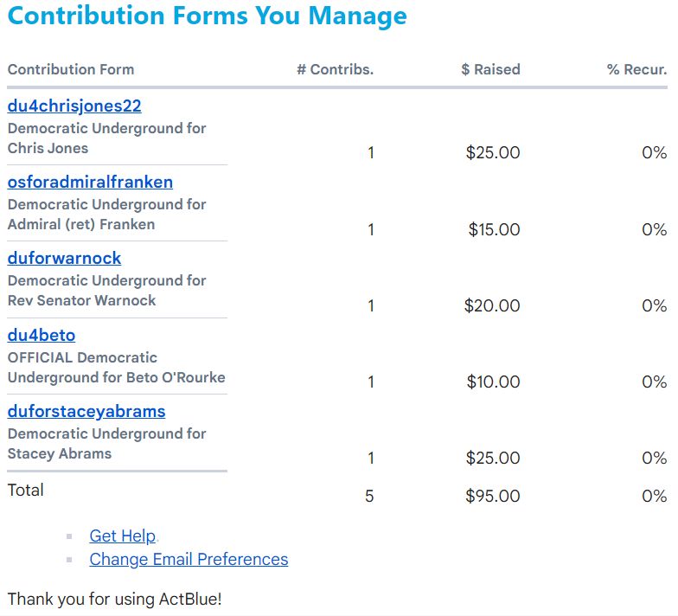Viewport: 678px width, 616px height.
Task: Click the $ Raised column header
Action: point(490,69)
